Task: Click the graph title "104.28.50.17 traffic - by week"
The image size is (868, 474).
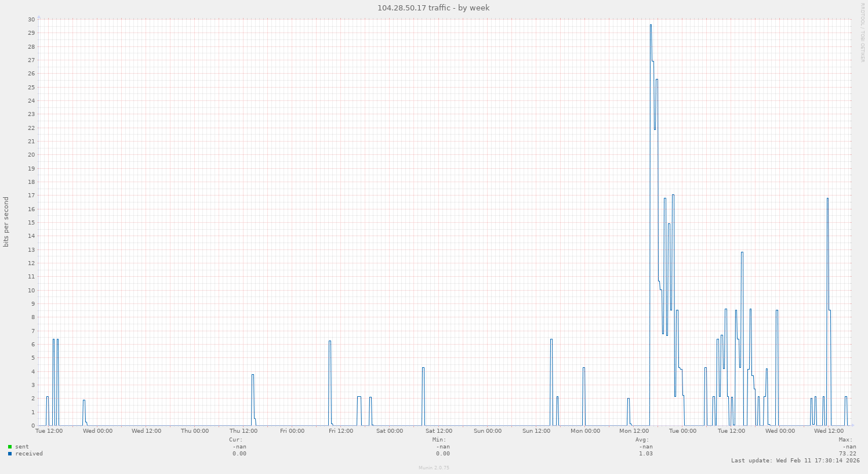Action: coord(433,8)
